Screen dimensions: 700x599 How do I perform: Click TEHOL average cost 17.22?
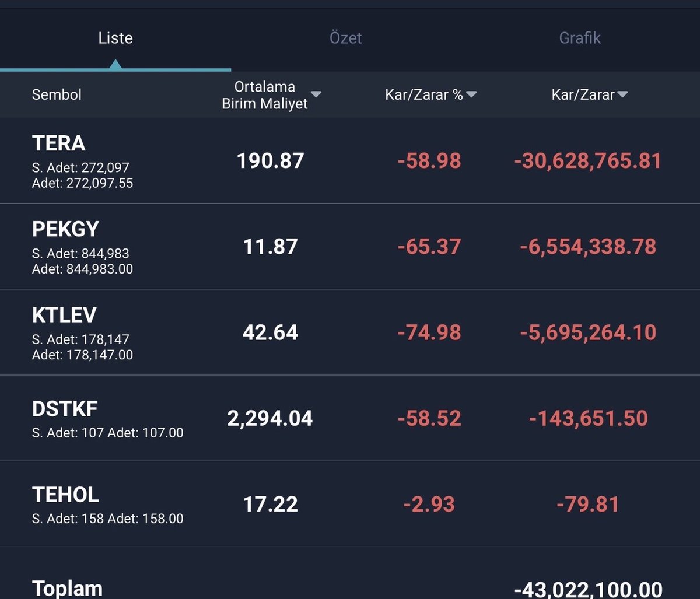[270, 504]
